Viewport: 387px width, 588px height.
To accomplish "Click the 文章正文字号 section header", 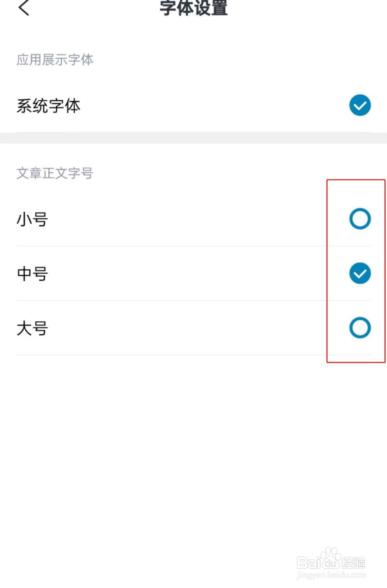I will click(55, 173).
